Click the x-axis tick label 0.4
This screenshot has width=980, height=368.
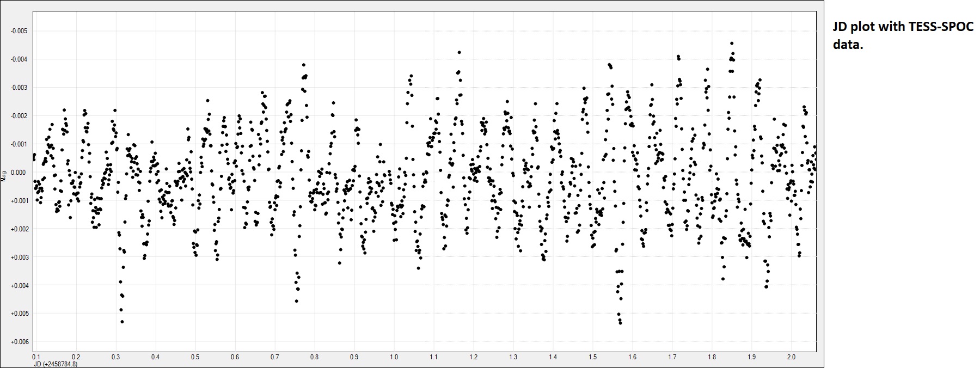[x=156, y=357]
